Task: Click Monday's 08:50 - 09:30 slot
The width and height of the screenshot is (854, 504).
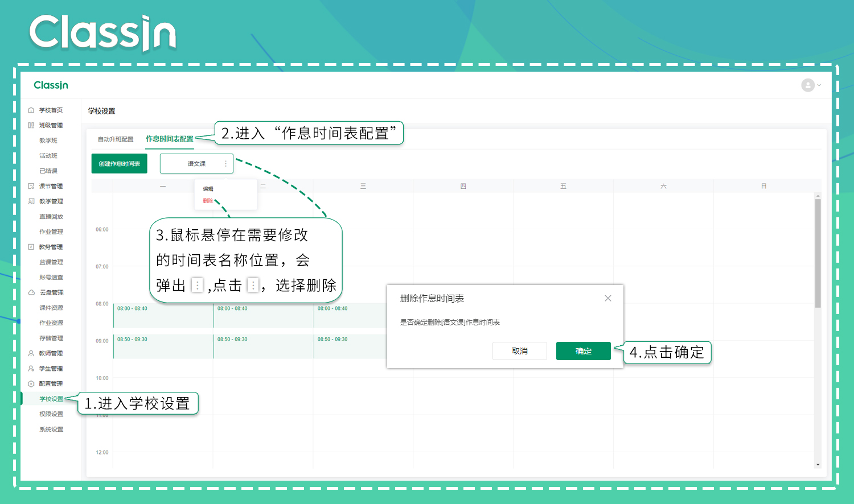Action: (163, 346)
